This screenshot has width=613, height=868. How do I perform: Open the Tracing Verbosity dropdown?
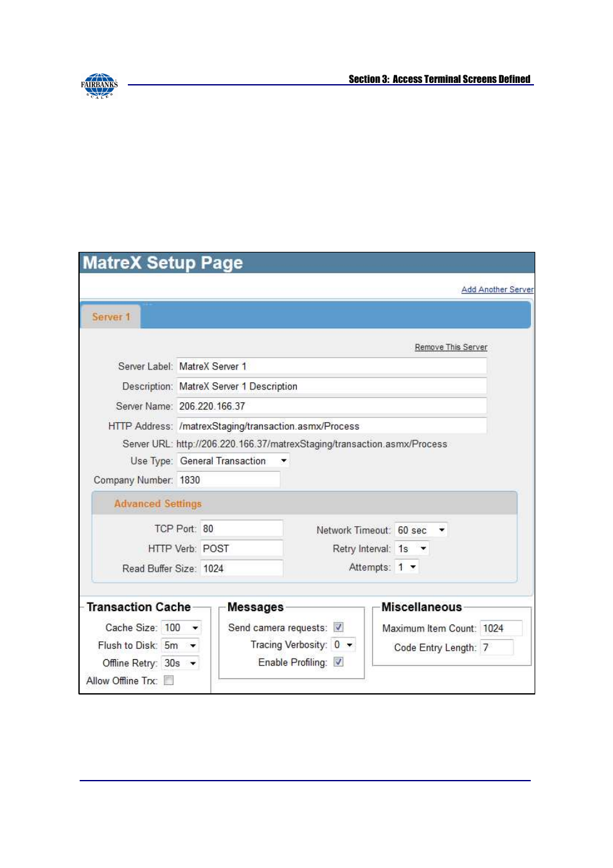[x=343, y=644]
